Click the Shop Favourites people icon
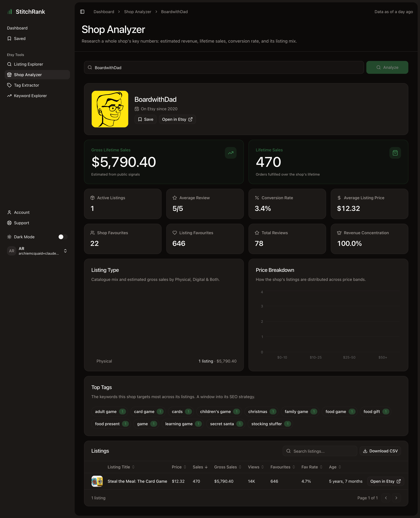This screenshot has height=518, width=420. [92, 233]
